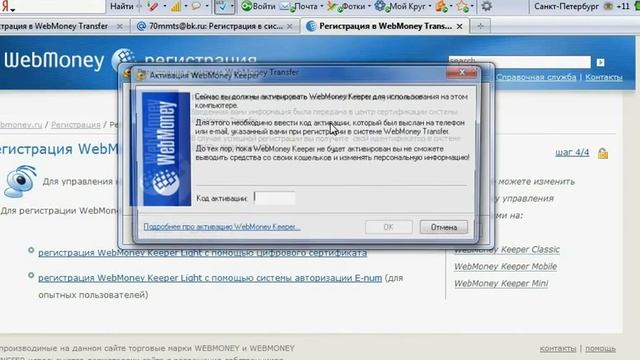Click the Санкт-Петербург weather label
640x360 pixels.
tap(567, 7)
